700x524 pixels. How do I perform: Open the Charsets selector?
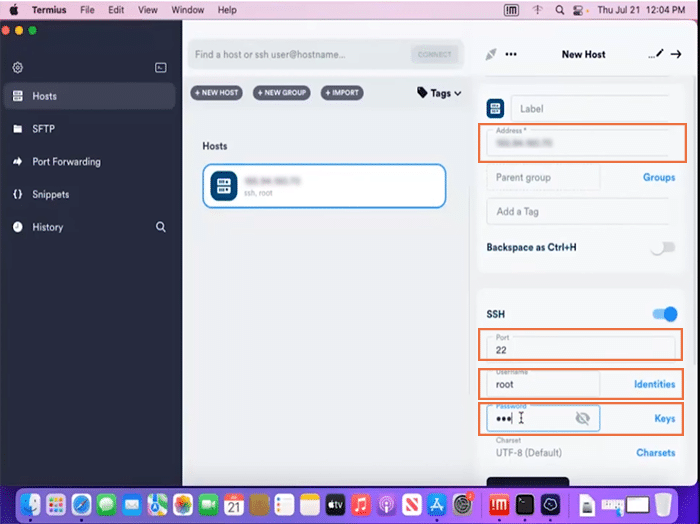pos(655,453)
